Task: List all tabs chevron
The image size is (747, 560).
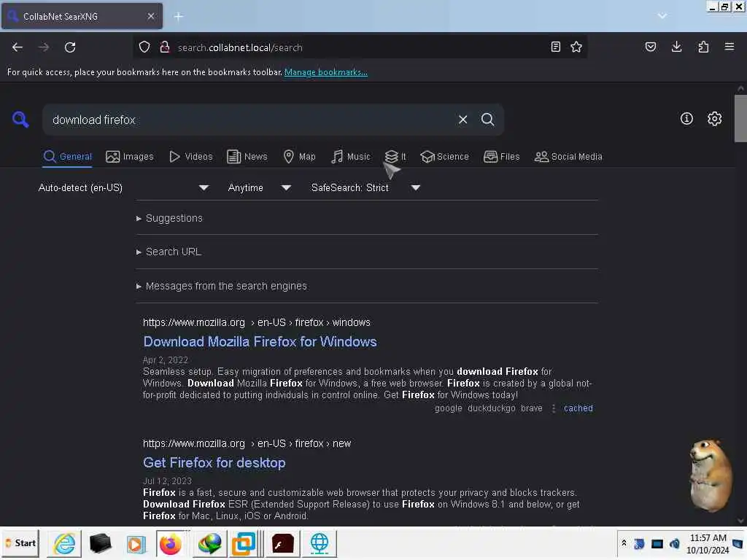Action: [662, 16]
